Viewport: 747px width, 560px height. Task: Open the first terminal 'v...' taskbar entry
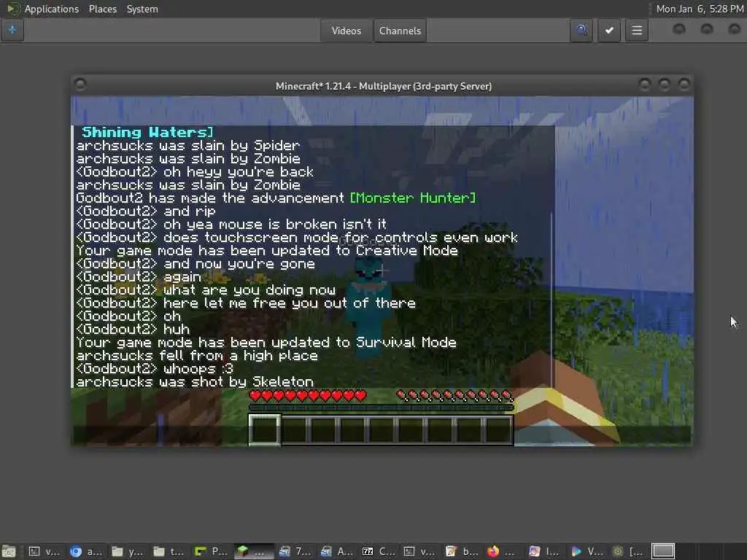pos(44,551)
